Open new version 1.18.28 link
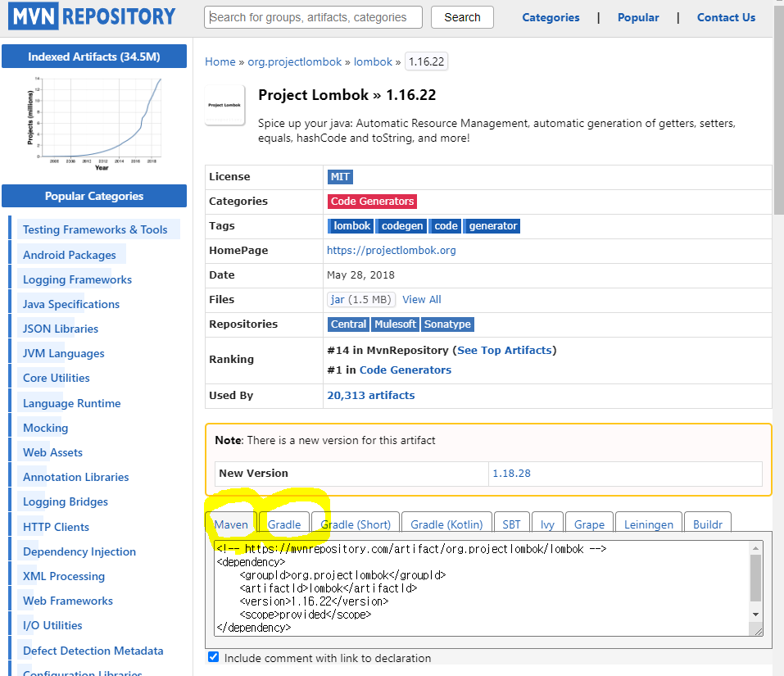Image resolution: width=784 pixels, height=676 pixels. (511, 473)
